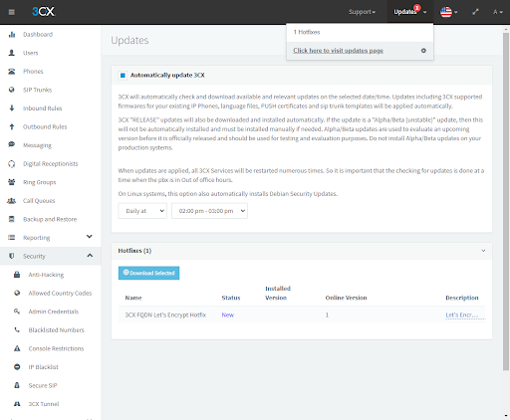Viewport: 510px width, 420px height.
Task: Click Download Selected button
Action: pos(148,273)
